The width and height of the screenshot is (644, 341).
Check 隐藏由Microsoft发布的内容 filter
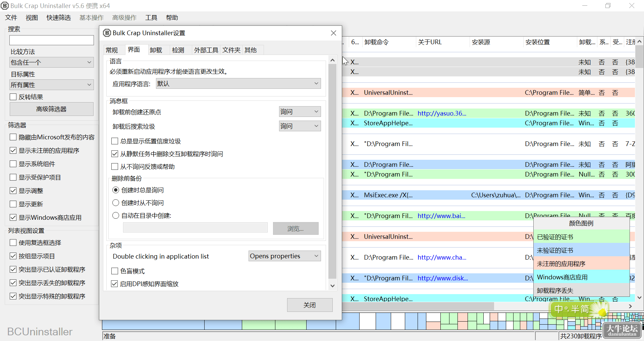click(x=13, y=137)
